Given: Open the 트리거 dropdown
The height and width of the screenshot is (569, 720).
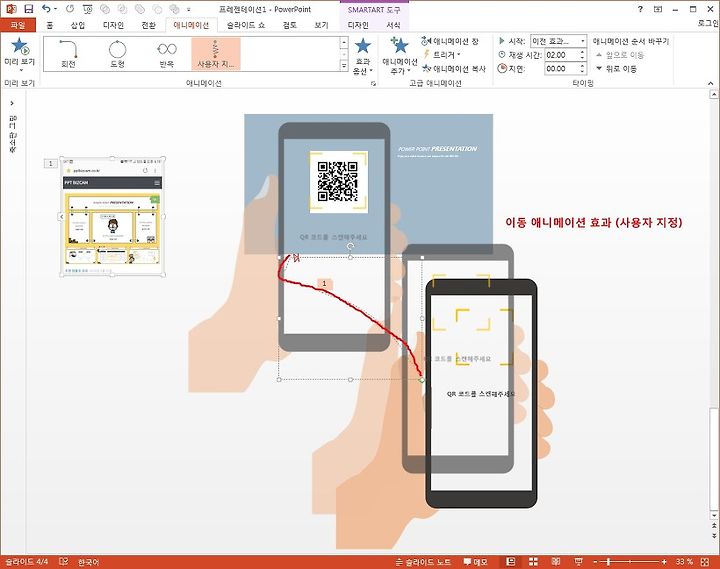Looking at the screenshot, I should coord(442,55).
